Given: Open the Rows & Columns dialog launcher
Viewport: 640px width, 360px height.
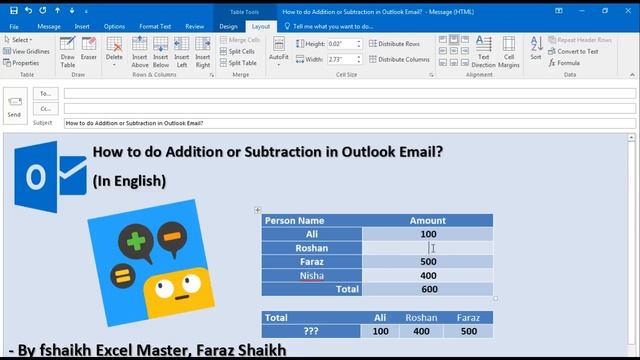Looking at the screenshot, I should pos(211,75).
